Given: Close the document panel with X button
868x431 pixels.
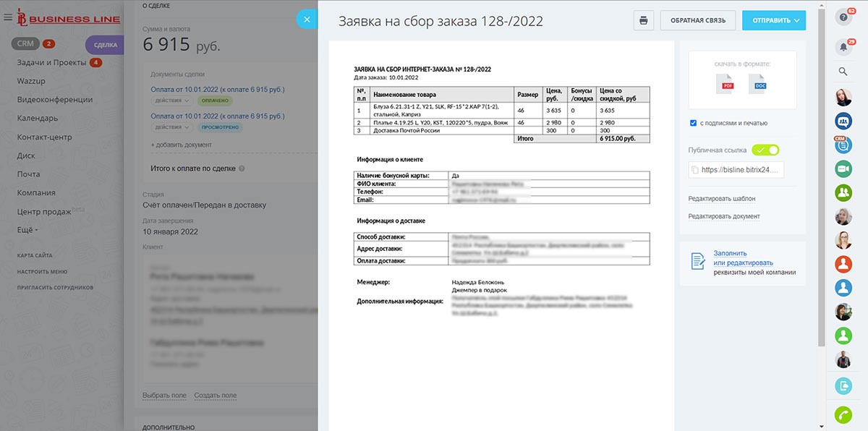Looking at the screenshot, I should (x=307, y=20).
